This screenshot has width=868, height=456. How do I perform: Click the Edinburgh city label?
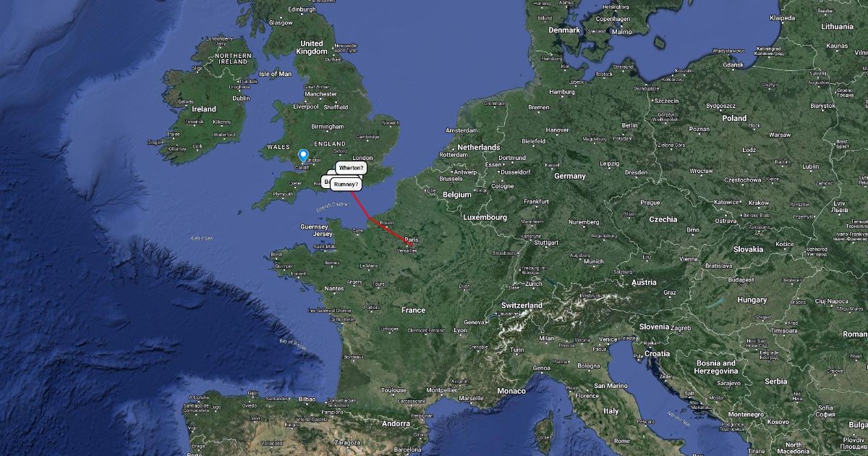302,9
